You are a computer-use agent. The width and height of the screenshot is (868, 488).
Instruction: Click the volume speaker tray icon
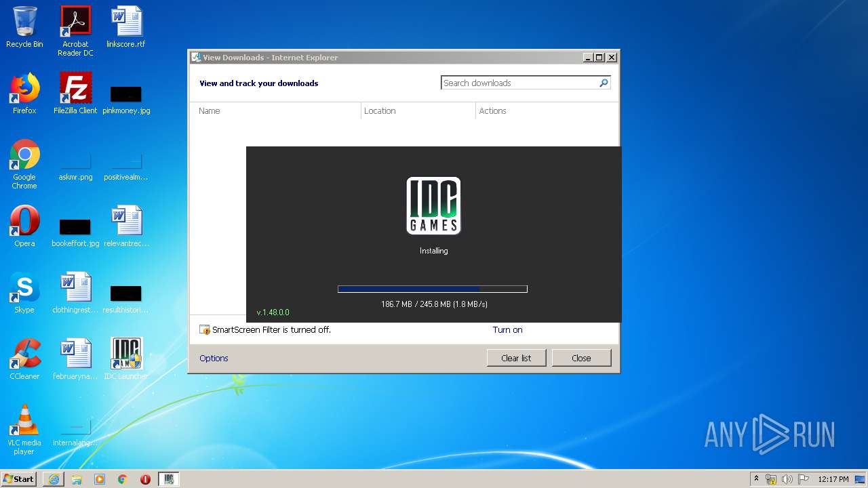coord(787,479)
